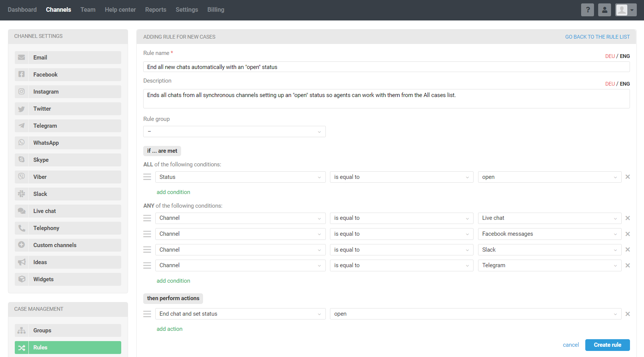Viewport: 644px width, 357px height.
Task: Click the add action link
Action: [x=170, y=329]
